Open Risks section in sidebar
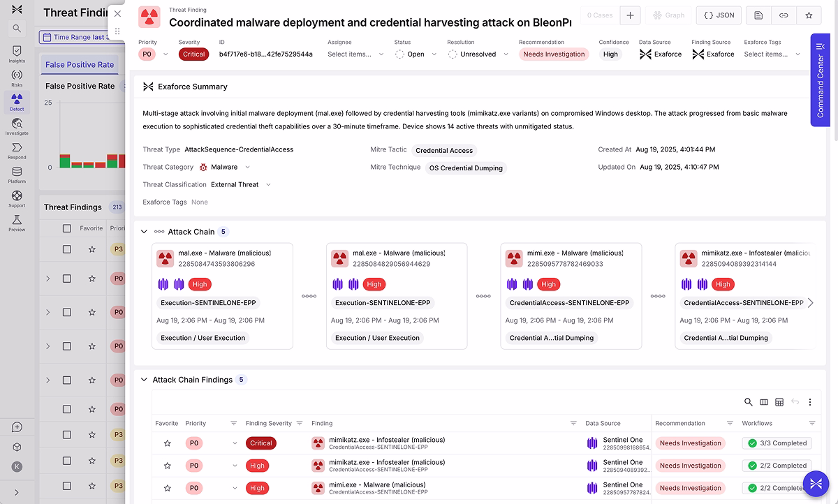Image resolution: width=838 pixels, height=504 pixels. point(17,78)
